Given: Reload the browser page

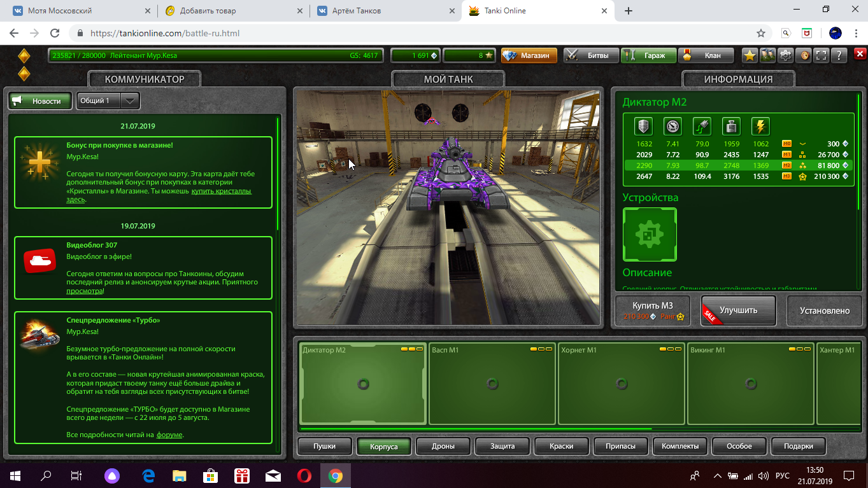Looking at the screenshot, I should click(55, 33).
